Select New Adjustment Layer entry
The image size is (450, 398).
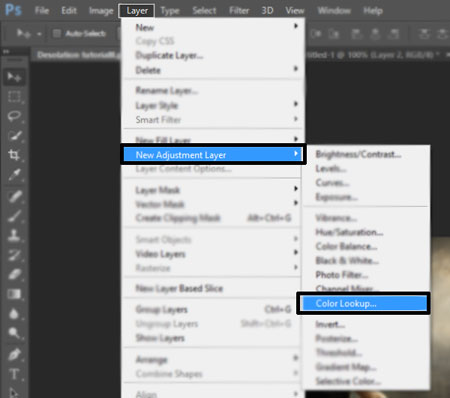213,155
